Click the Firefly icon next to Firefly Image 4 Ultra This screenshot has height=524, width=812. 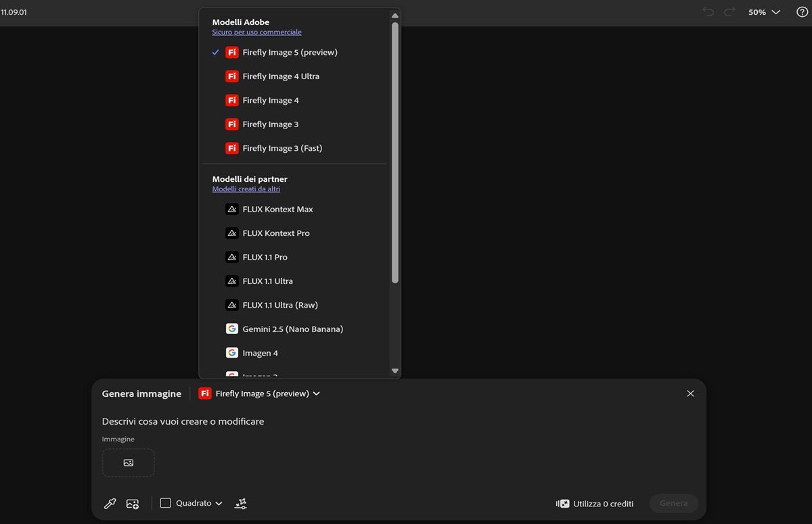coord(231,76)
